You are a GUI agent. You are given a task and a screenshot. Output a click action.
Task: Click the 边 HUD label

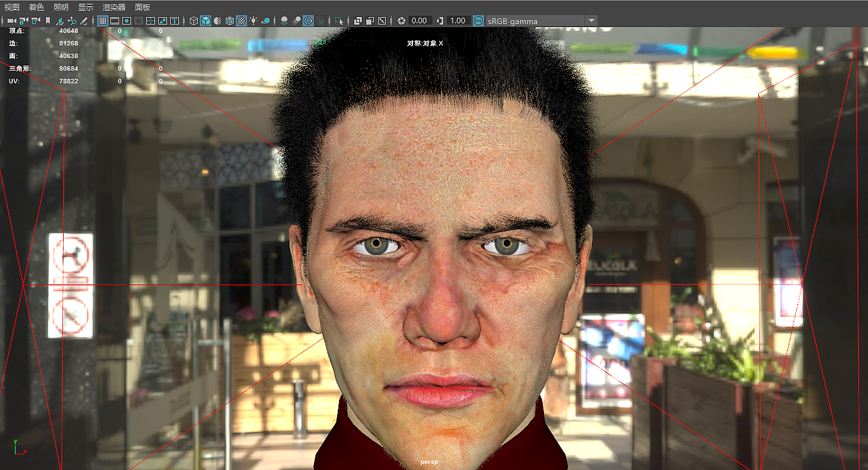coord(13,43)
